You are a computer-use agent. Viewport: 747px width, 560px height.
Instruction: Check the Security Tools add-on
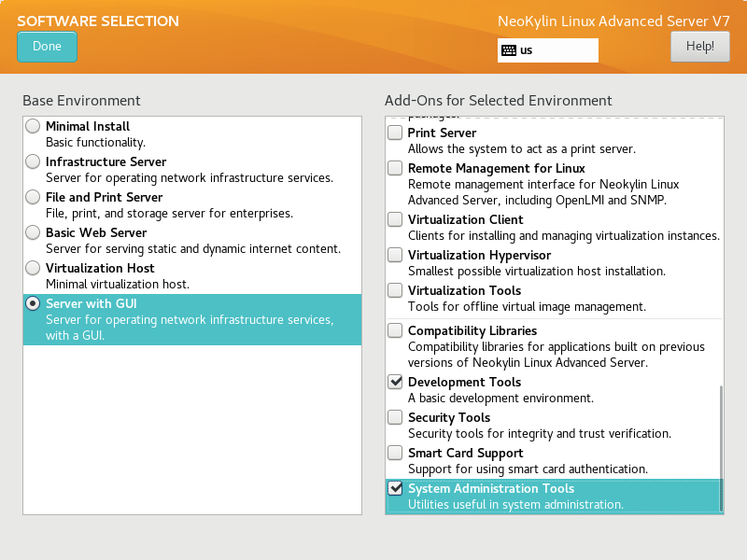(395, 417)
